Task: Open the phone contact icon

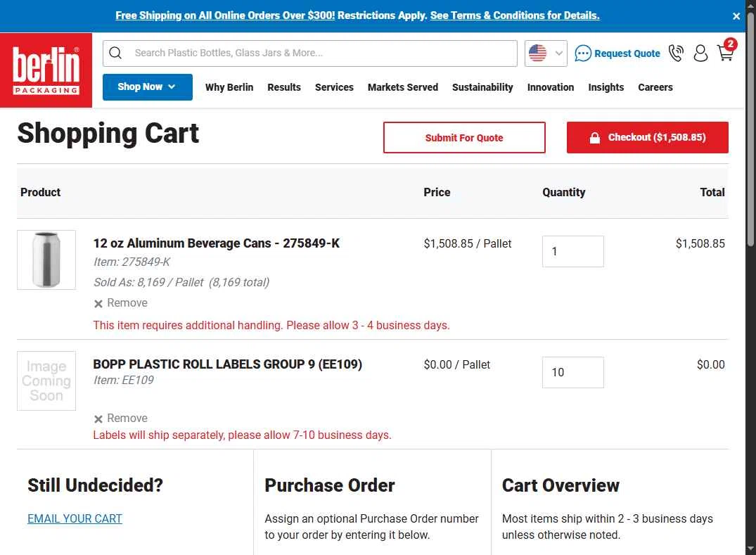Action: 676,53
